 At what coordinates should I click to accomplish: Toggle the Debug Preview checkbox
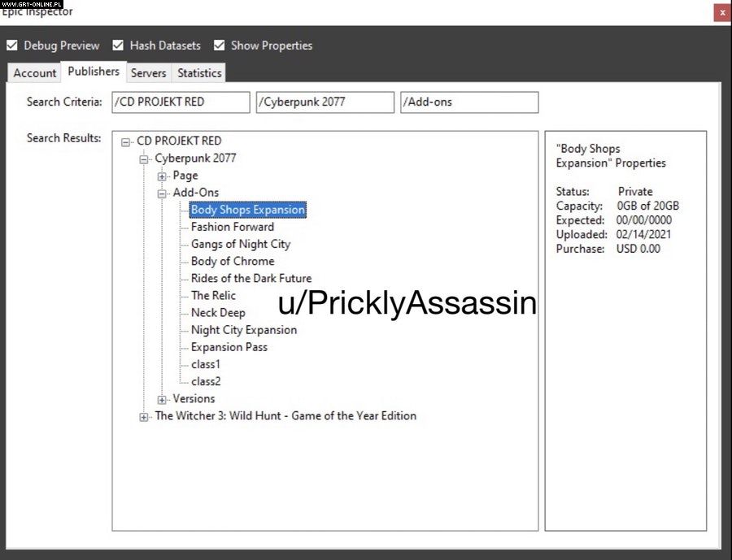coord(12,46)
